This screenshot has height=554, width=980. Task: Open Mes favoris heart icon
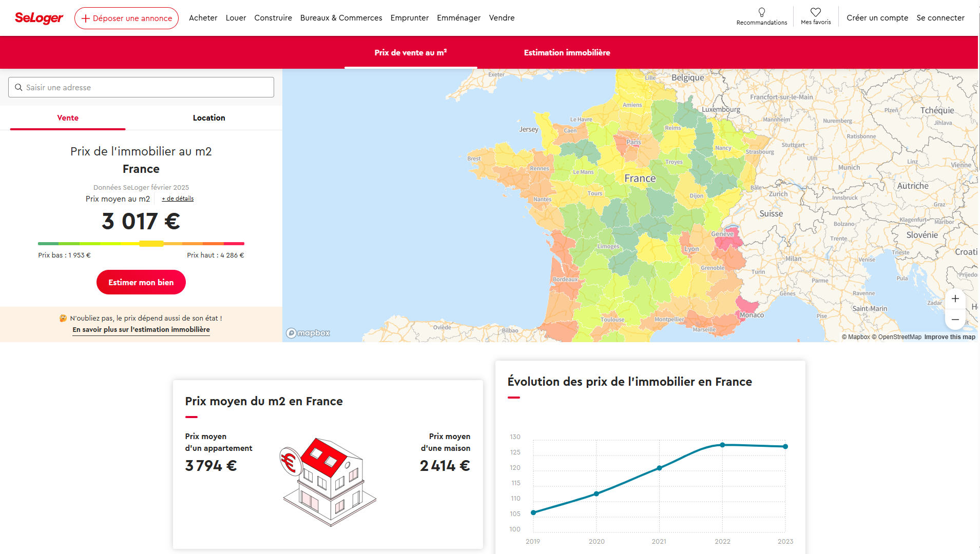815,13
